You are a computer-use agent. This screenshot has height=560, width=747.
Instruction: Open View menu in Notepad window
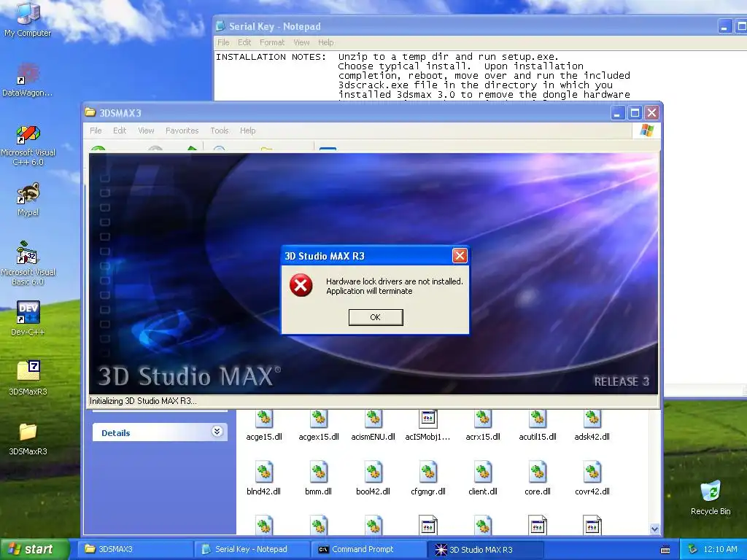point(301,42)
